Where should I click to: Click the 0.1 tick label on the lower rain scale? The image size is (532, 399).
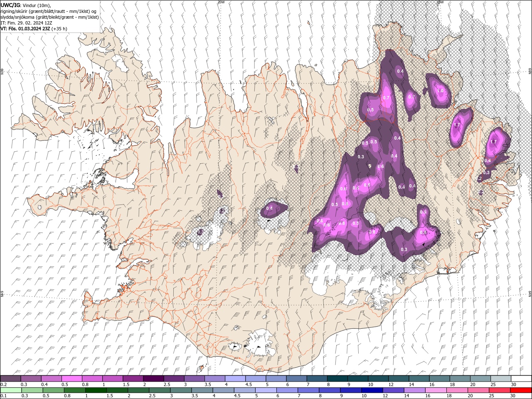point(3,396)
